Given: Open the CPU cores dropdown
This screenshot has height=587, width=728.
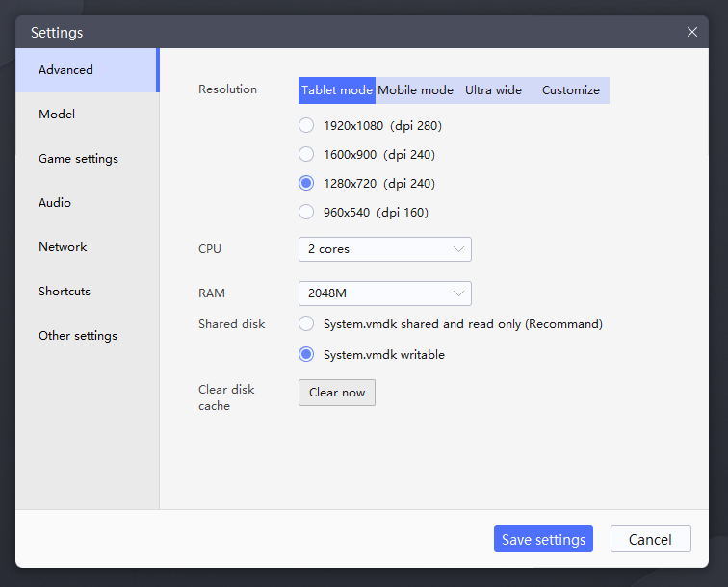Looking at the screenshot, I should coord(385,249).
